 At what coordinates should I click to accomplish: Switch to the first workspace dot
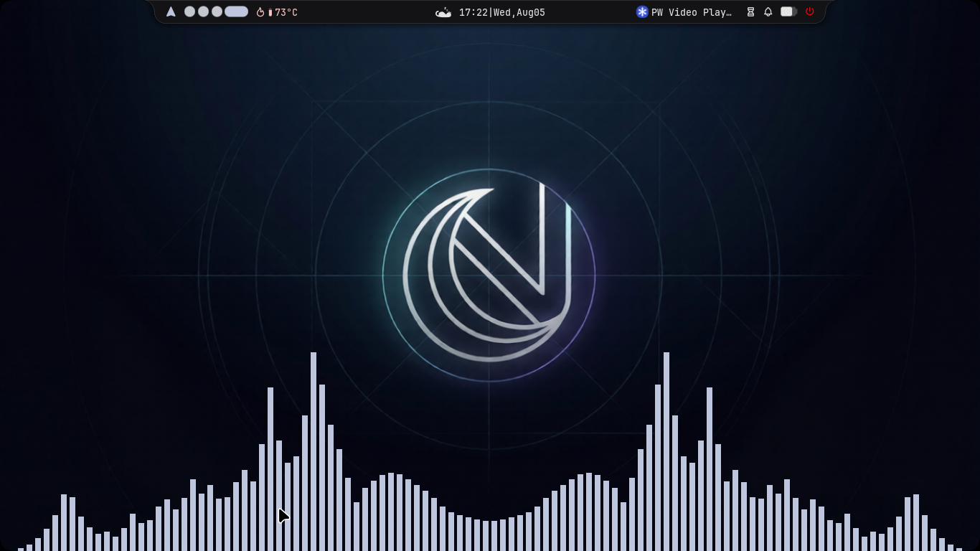190,11
